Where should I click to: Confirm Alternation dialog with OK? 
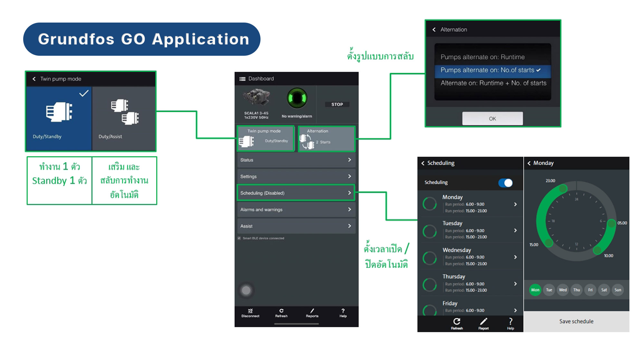pyautogui.click(x=492, y=119)
